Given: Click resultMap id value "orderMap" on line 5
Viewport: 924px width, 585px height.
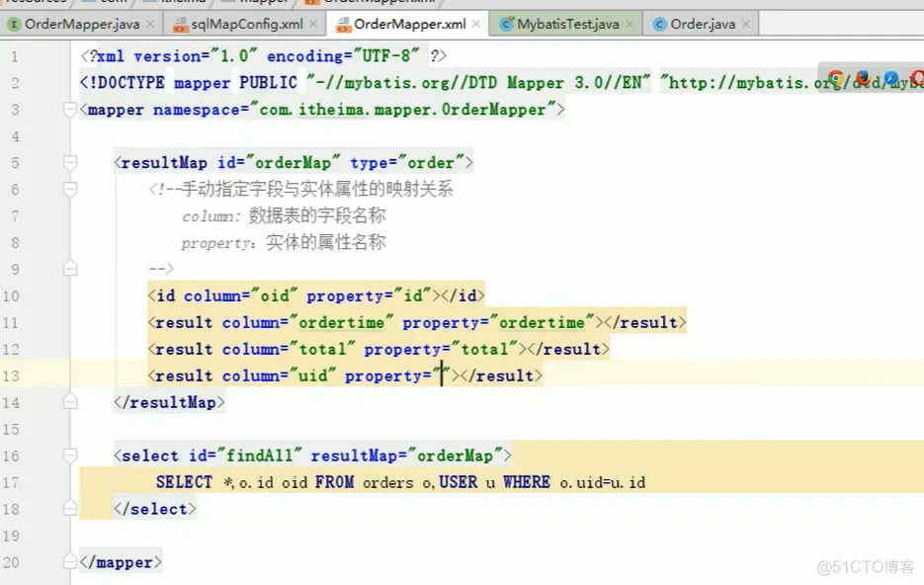Looking at the screenshot, I should (293, 163).
